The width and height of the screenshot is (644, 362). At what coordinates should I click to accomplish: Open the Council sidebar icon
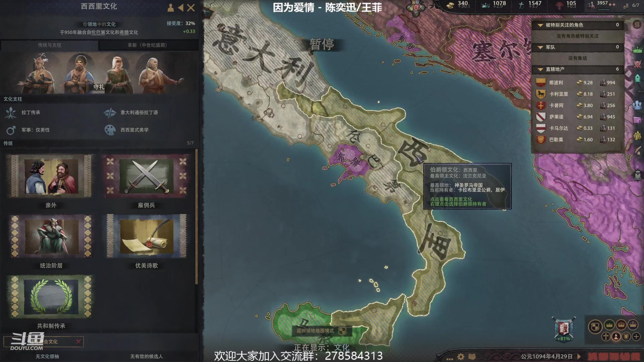pyautogui.click(x=638, y=78)
